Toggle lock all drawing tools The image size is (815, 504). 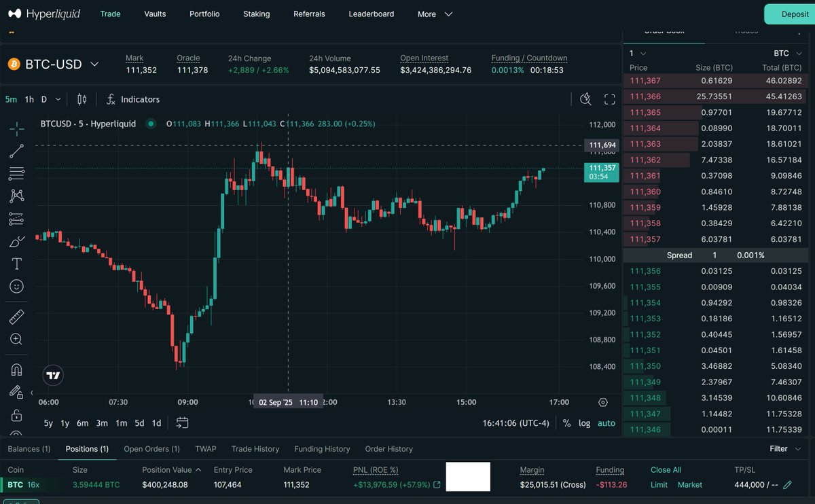(17, 414)
